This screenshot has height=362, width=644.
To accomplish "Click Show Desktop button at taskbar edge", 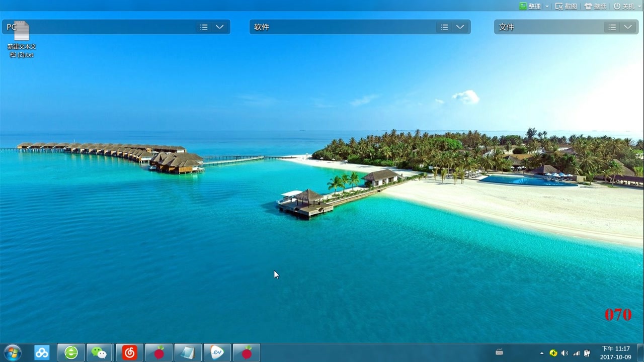I will click(x=640, y=352).
